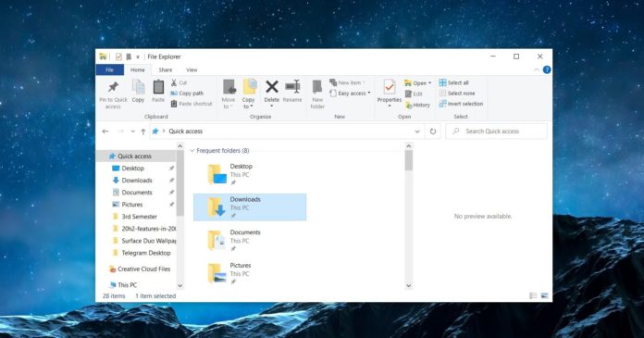Click the History icon

[x=409, y=105]
